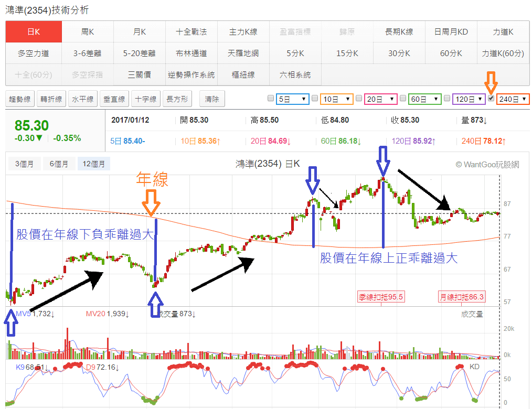Uncheck the 240日 moving average checkbox
The image size is (532, 409).
point(491,98)
